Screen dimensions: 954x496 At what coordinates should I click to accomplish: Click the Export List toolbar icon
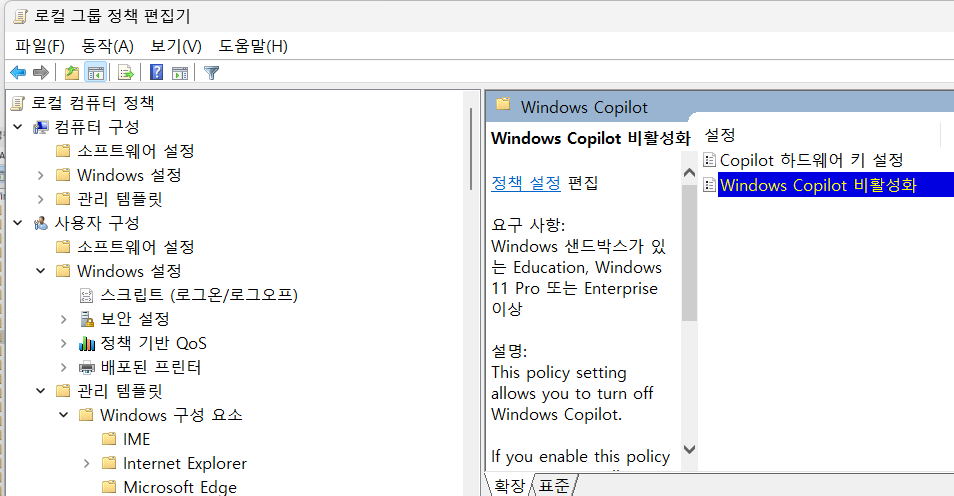(x=126, y=73)
